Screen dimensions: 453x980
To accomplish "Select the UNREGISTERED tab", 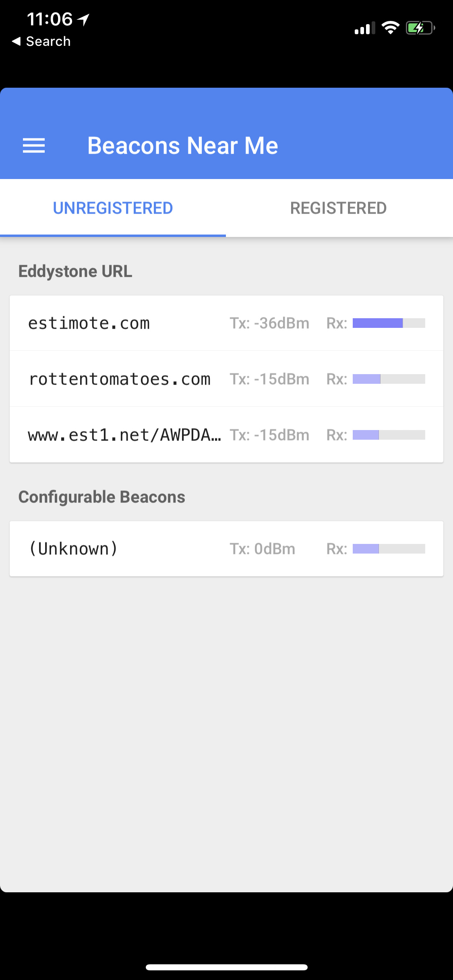I will [113, 208].
